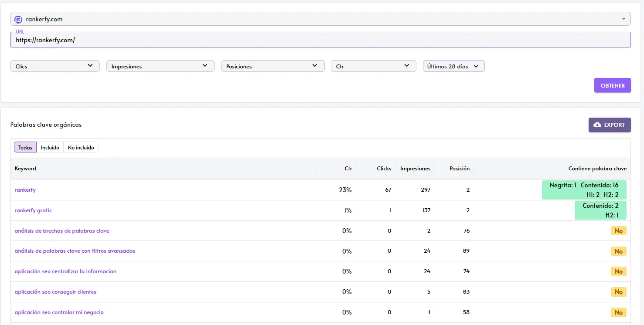Switch to the No incluido tab

click(x=81, y=147)
